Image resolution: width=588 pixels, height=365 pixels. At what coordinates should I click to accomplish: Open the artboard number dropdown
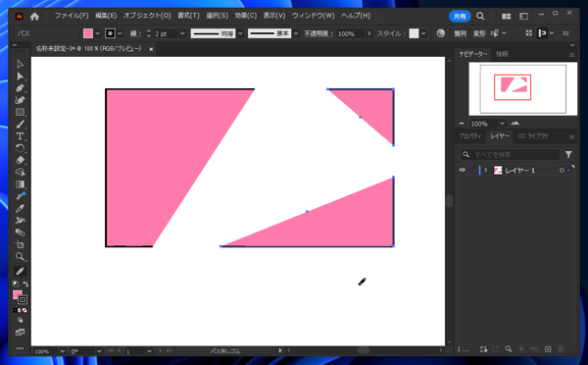coord(149,351)
